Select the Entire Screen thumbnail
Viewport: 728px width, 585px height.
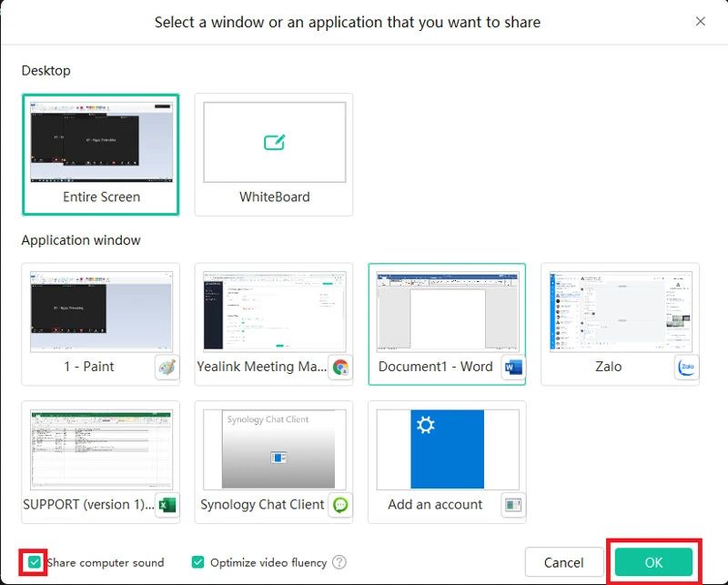[x=101, y=142]
